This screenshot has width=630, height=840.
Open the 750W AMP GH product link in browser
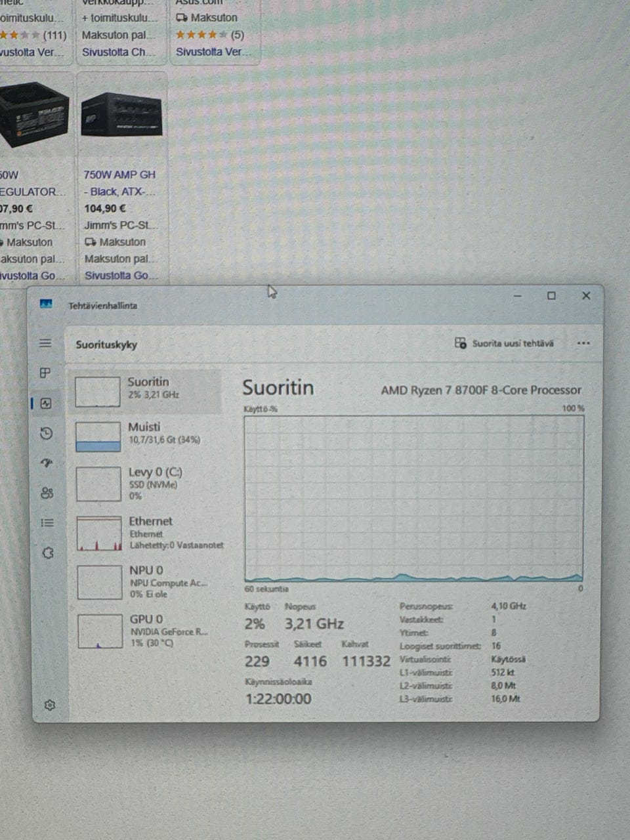click(119, 183)
